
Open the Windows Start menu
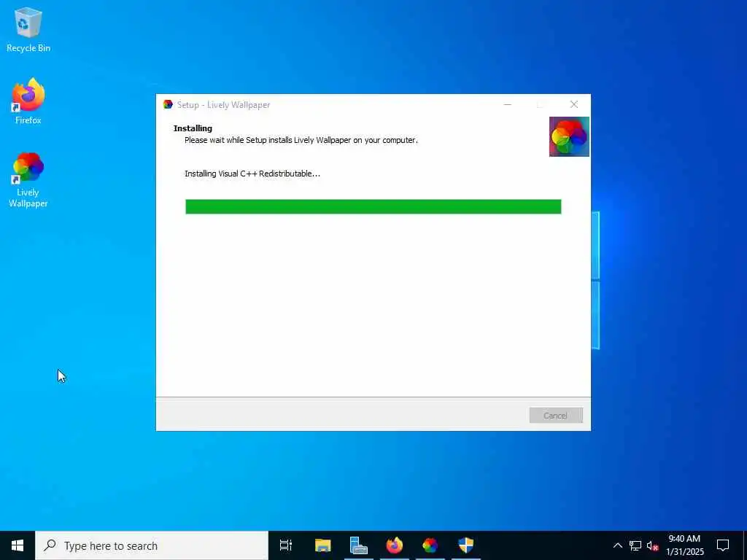[x=18, y=545]
